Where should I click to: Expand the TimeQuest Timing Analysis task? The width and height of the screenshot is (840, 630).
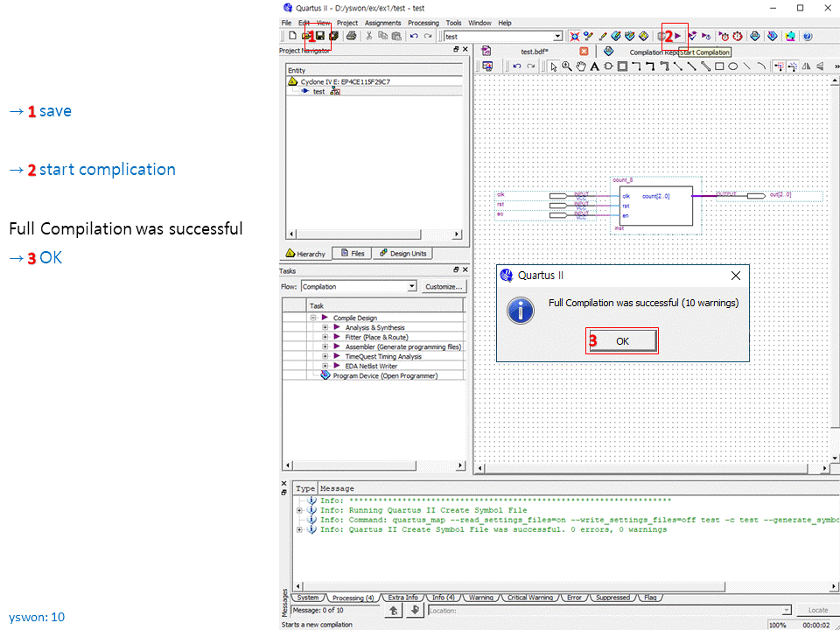325,356
